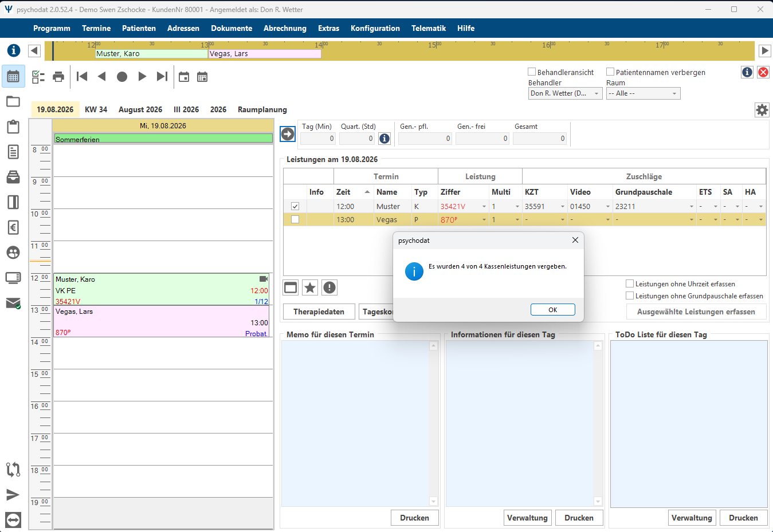This screenshot has height=532, width=773.
Task: Click the month grid calendar icon in toolbar
Action: [202, 77]
